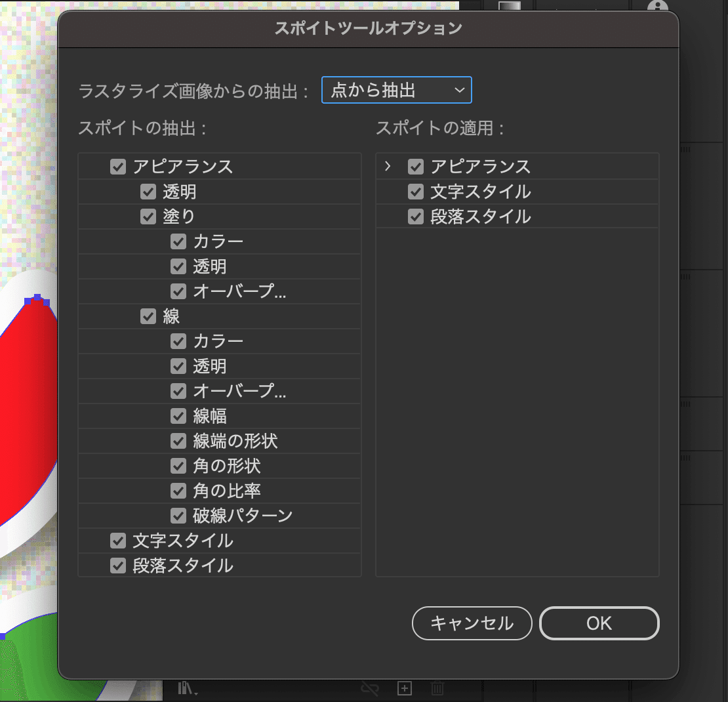This screenshot has width=728, height=702.
Task: Toggle the 角の形状 checkbox
Action: tap(178, 466)
